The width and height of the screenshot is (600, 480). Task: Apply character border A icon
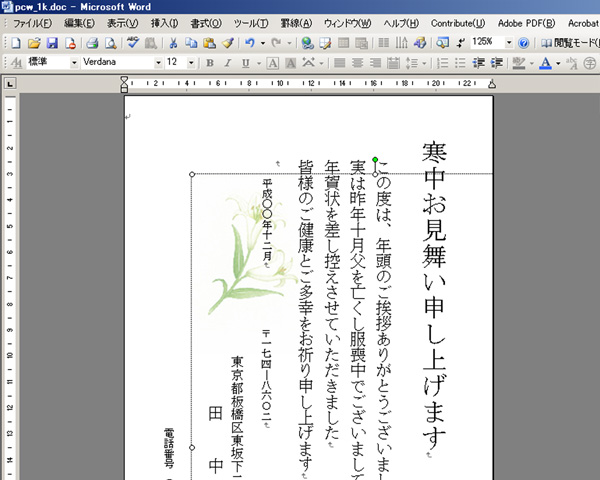click(x=272, y=63)
